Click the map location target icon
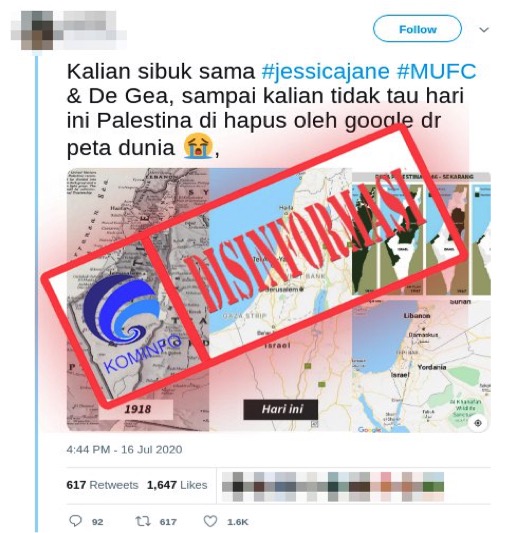The width and height of the screenshot is (516, 533). 478,423
